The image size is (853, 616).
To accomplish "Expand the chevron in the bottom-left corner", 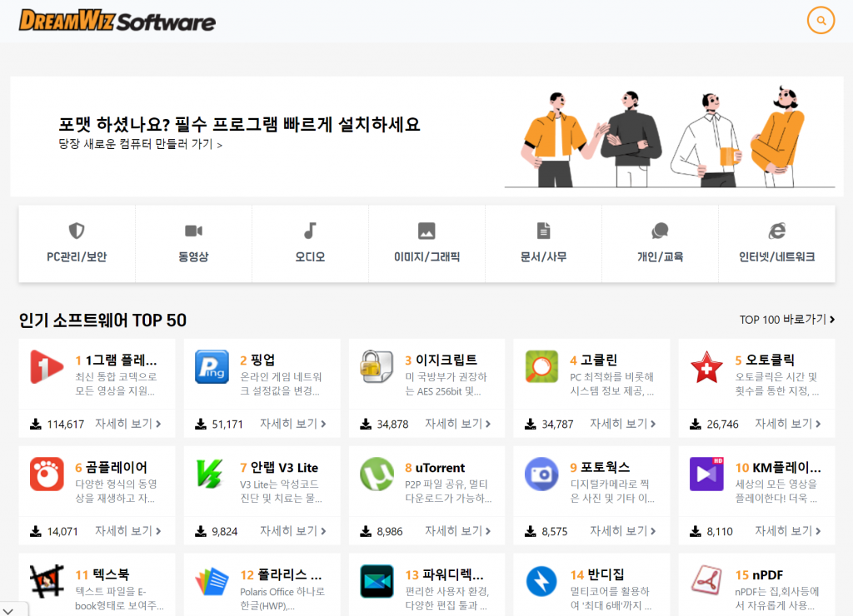I will (x=8, y=611).
